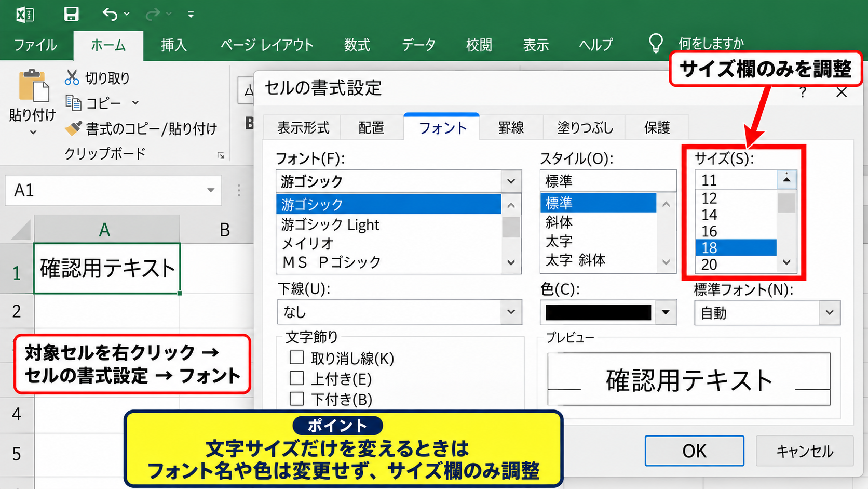Image resolution: width=868 pixels, height=489 pixels.
Task: Click the size list scroll-down arrow
Action: [x=786, y=263]
